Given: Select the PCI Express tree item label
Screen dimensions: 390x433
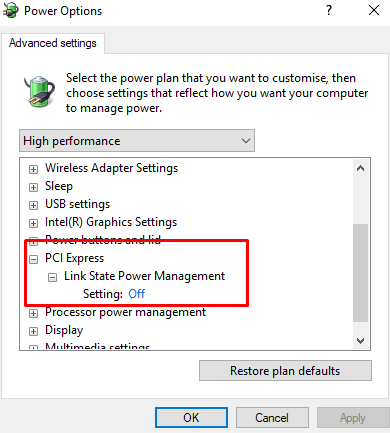Looking at the screenshot, I should pyautogui.click(x=75, y=258).
